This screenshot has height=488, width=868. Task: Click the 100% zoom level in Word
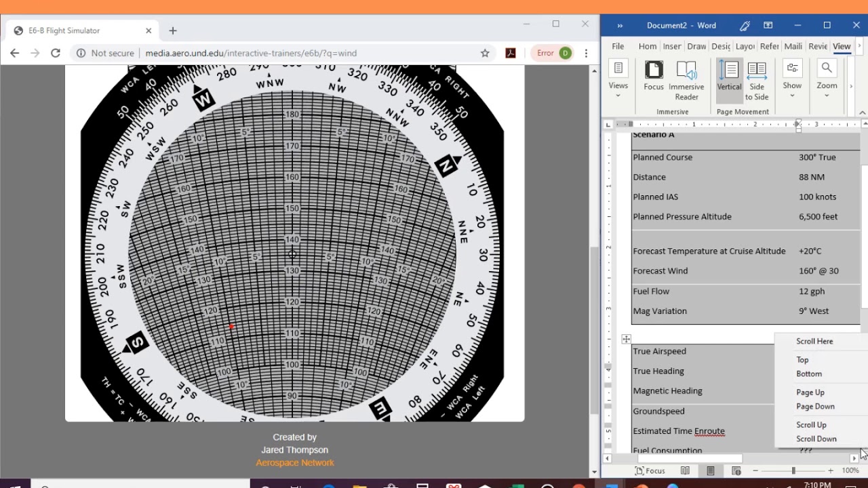click(850, 471)
